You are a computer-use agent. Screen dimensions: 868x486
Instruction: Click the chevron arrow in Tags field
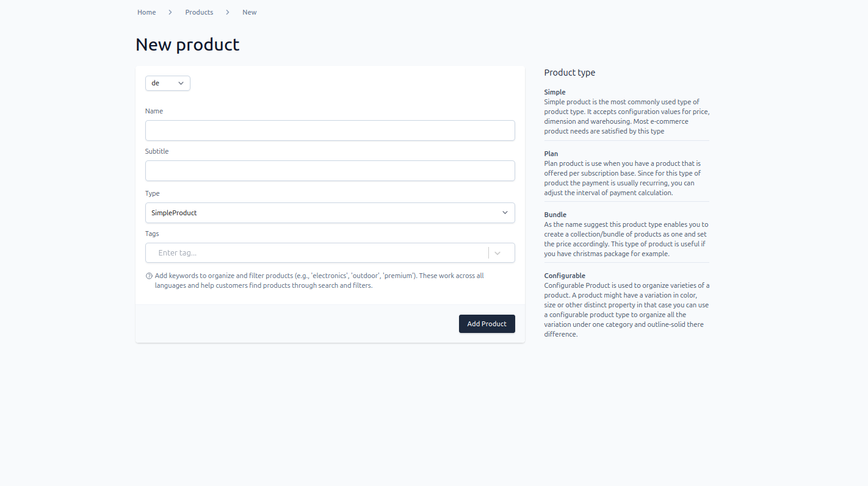click(x=497, y=253)
